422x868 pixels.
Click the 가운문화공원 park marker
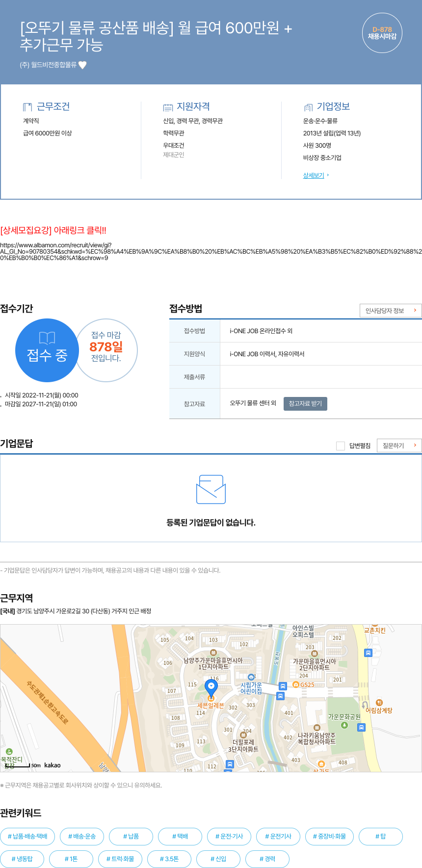pyautogui.click(x=344, y=725)
